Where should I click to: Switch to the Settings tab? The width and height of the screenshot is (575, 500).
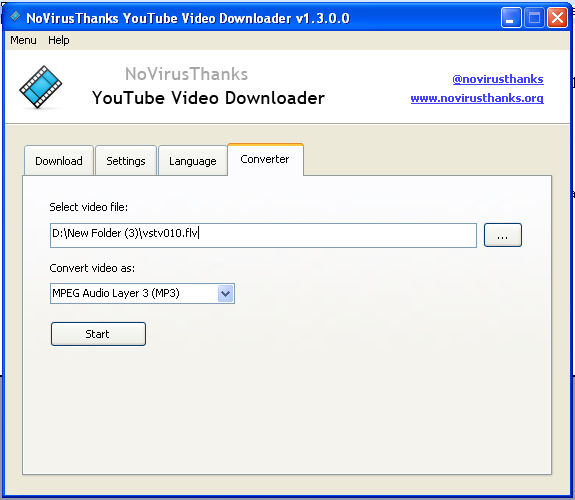point(126,161)
